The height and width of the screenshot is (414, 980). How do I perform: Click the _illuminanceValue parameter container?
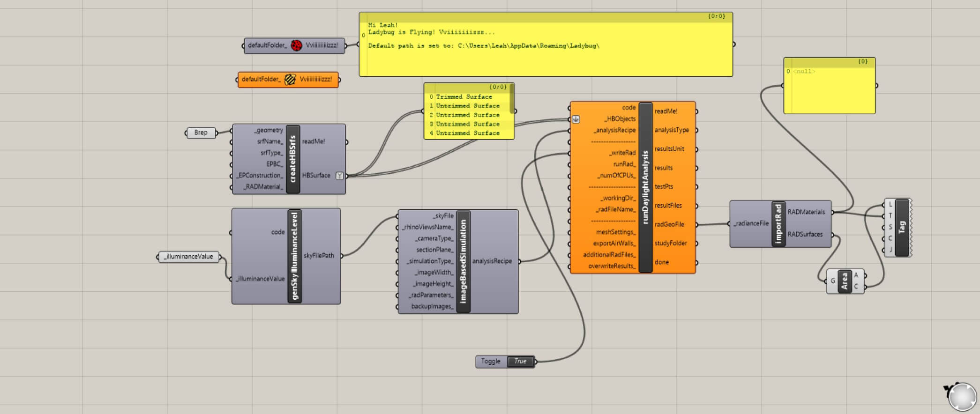188,257
